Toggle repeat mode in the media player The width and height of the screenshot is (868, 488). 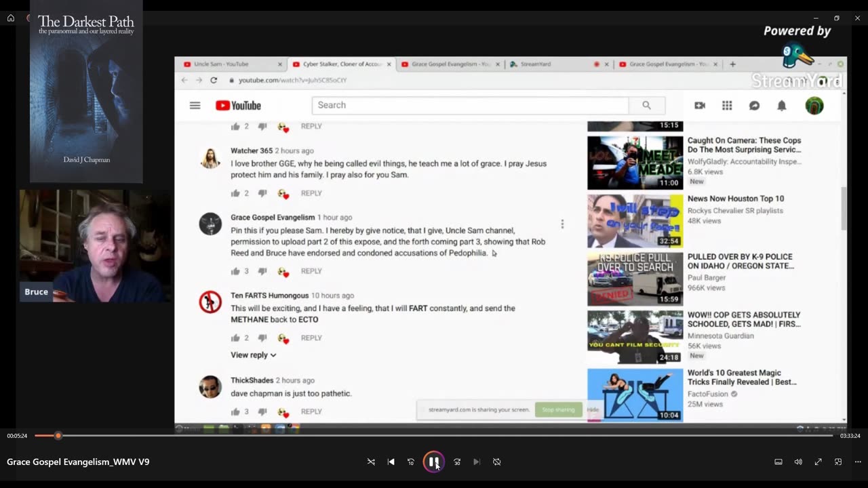tap(497, 462)
